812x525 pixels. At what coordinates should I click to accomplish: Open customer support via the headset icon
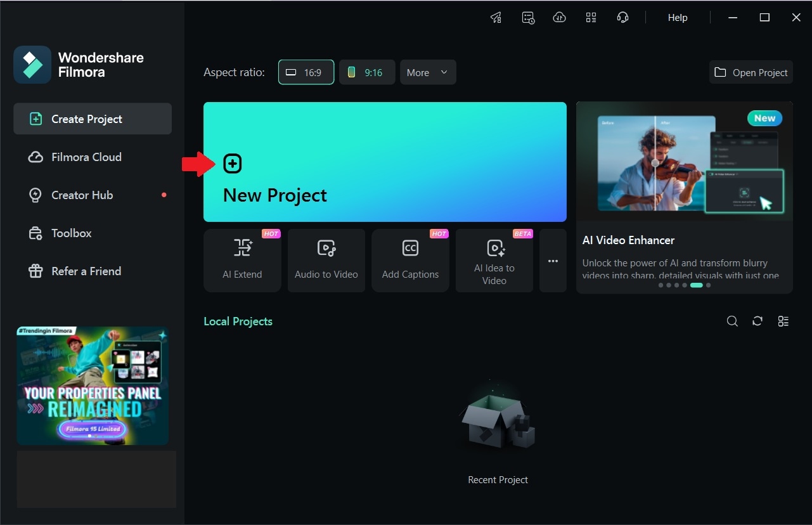tap(622, 17)
